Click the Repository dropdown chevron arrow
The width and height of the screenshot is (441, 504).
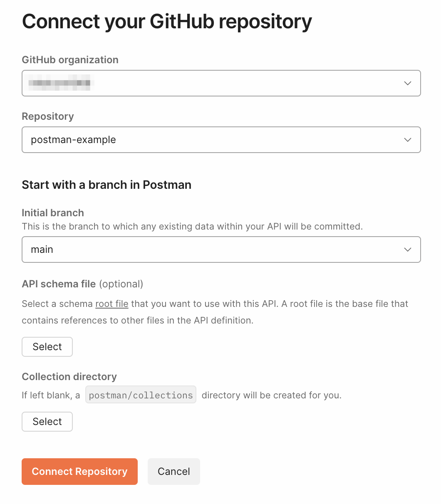pos(408,140)
